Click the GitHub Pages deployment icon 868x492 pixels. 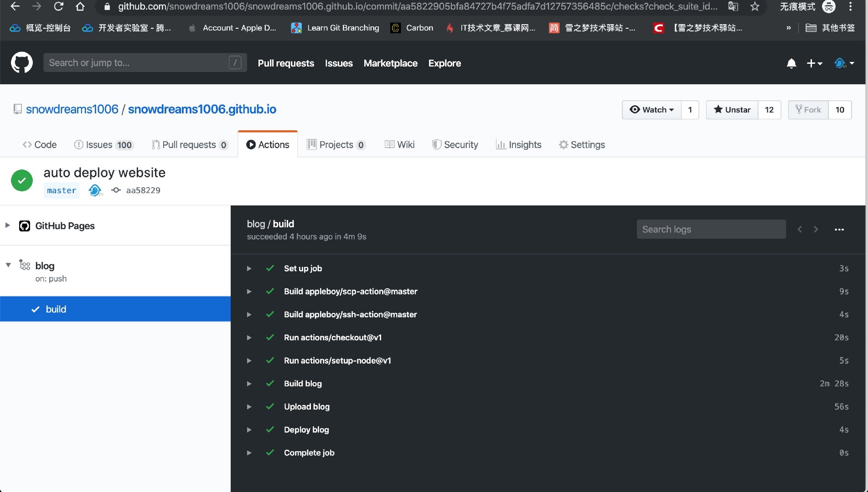pyautogui.click(x=24, y=225)
